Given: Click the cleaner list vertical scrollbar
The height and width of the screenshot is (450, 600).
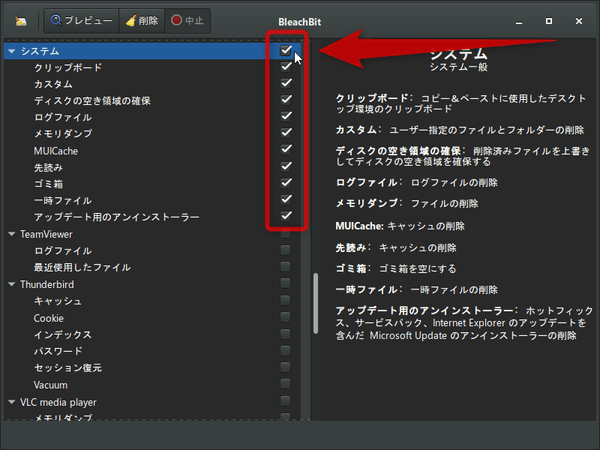Looking at the screenshot, I should tap(316, 303).
